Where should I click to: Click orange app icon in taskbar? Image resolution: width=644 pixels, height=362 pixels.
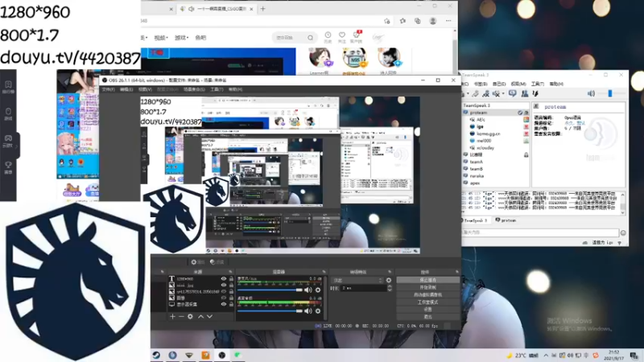pos(205,355)
